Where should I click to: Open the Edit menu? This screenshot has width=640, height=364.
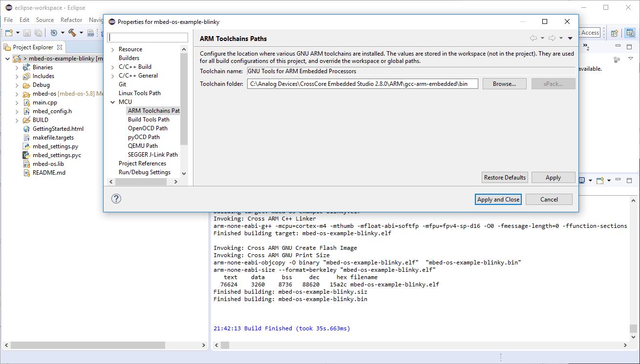pyautogui.click(x=24, y=20)
